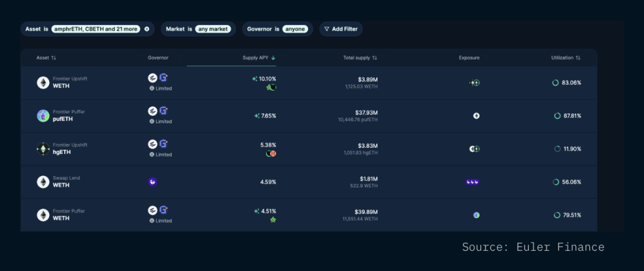
Task: Click the Add Filter button
Action: click(341, 29)
